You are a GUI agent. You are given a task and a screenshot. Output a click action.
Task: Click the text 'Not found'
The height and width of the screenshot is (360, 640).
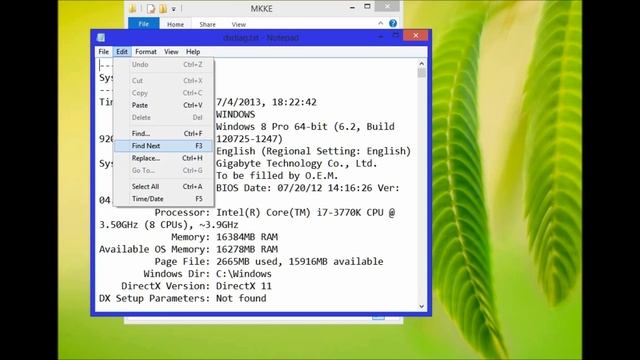(241, 298)
